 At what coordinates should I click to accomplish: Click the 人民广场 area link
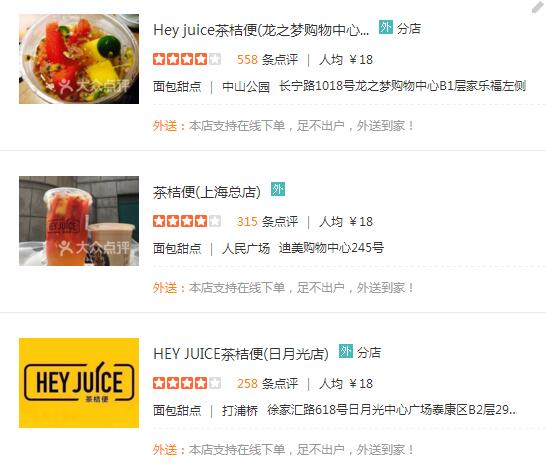click(246, 248)
